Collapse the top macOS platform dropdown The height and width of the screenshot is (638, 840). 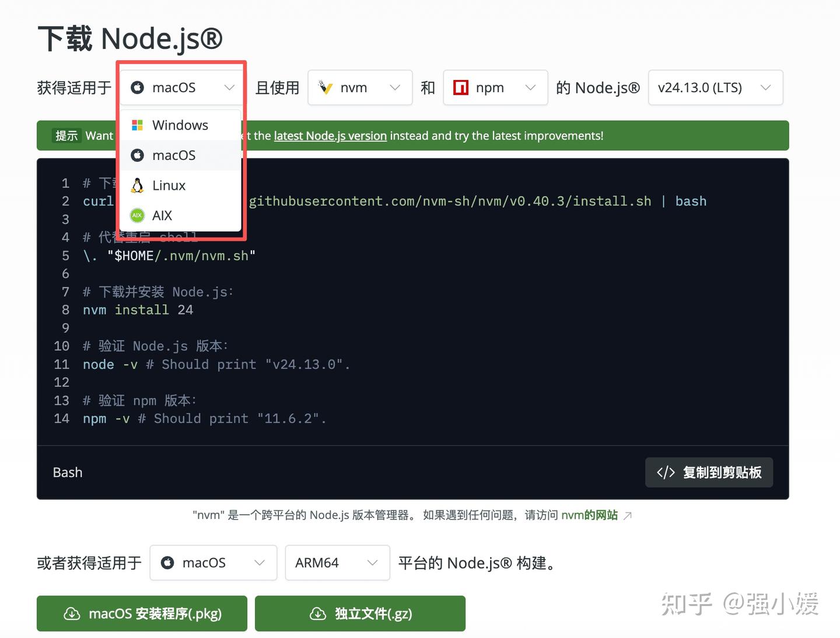tap(182, 88)
